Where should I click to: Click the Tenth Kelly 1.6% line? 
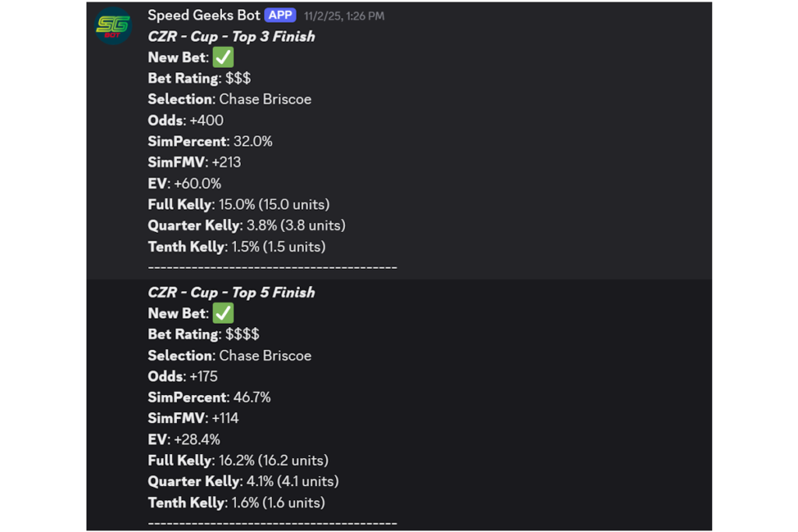(x=236, y=503)
